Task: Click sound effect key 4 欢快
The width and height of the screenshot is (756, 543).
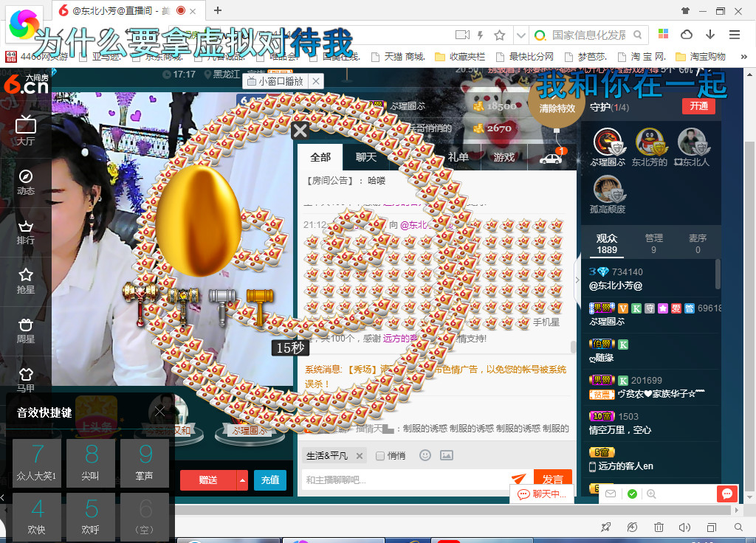Action: pyautogui.click(x=37, y=517)
